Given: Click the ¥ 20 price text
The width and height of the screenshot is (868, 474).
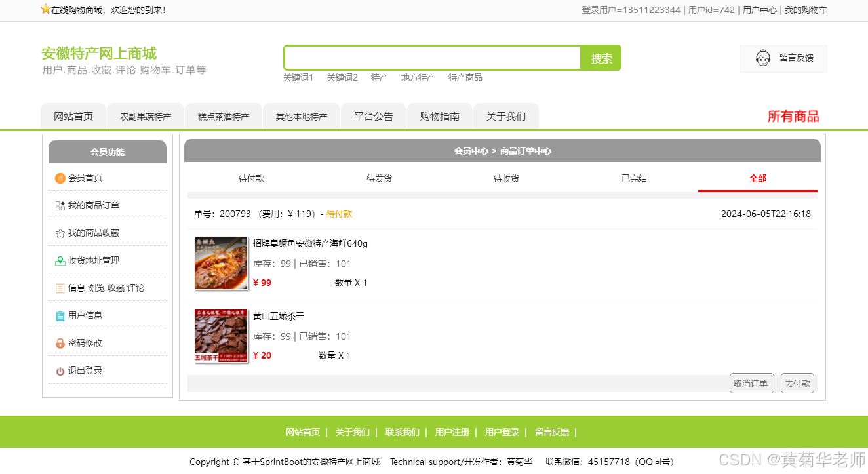Looking at the screenshot, I should coord(262,355).
